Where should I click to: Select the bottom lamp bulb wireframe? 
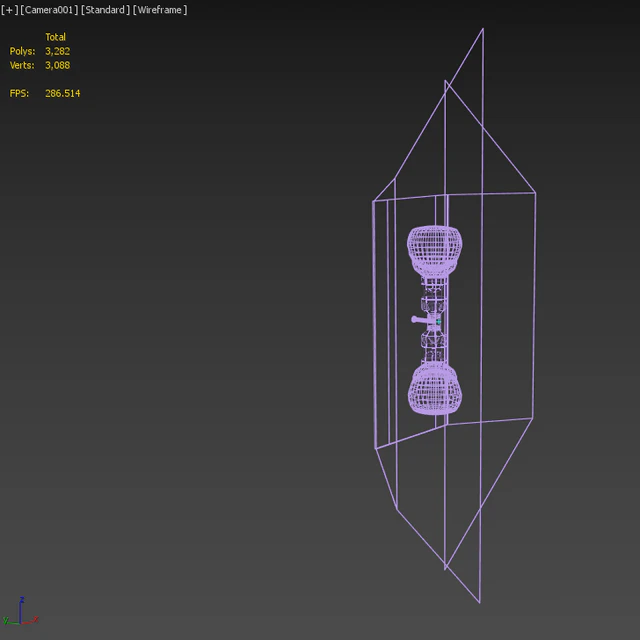coord(435,389)
